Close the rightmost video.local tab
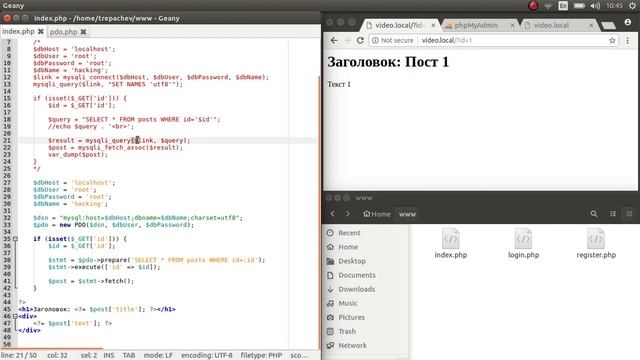The height and width of the screenshot is (360, 640). pos(591,25)
